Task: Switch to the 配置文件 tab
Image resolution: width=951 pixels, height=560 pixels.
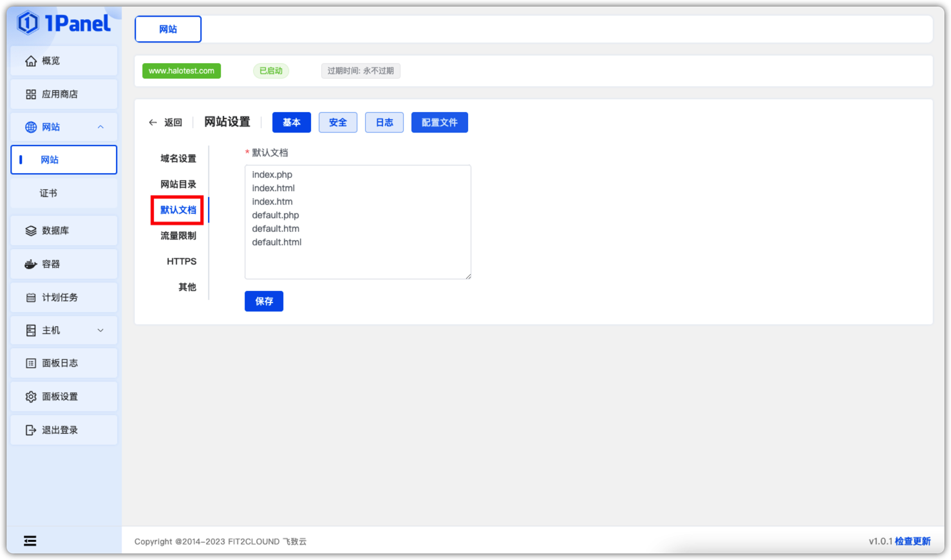Action: coord(439,122)
